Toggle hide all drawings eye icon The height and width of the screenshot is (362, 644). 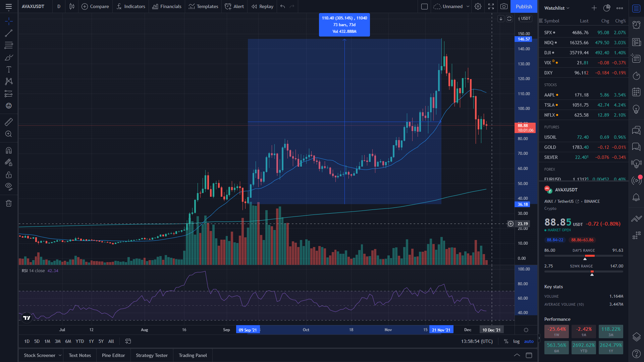click(x=9, y=186)
